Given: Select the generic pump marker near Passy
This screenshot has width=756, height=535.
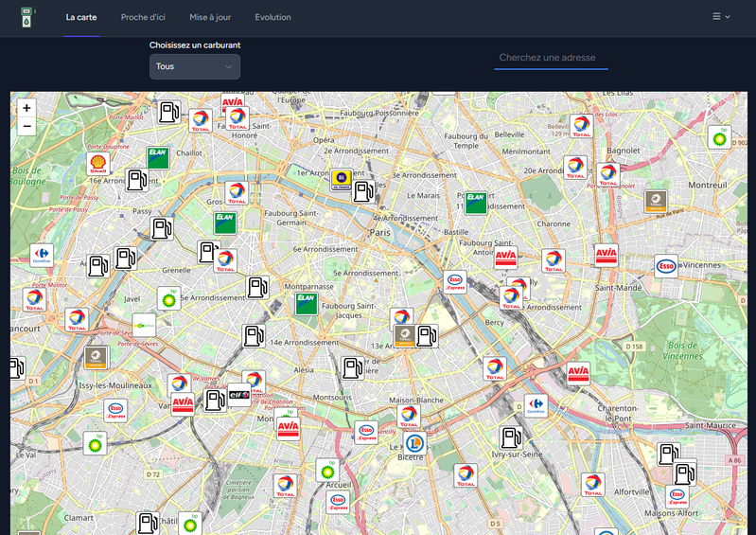Looking at the screenshot, I should (x=162, y=228).
